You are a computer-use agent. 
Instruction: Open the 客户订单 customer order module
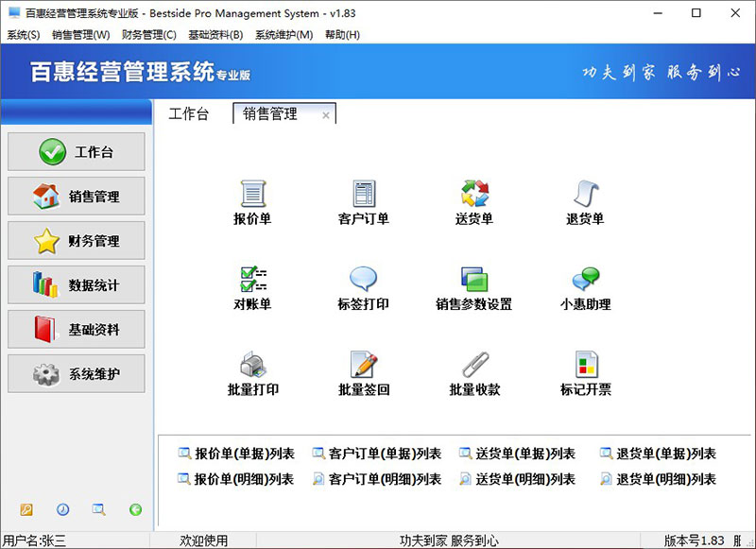(364, 202)
